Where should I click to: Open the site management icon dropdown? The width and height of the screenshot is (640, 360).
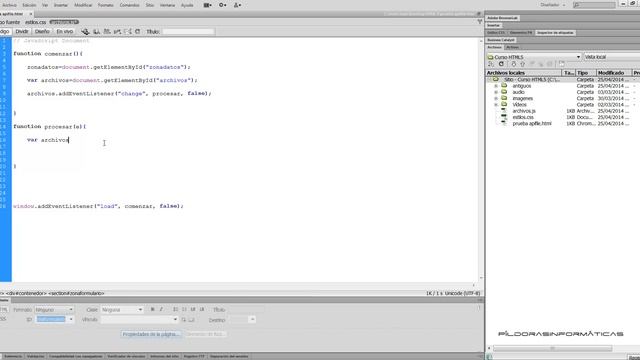coord(237,5)
